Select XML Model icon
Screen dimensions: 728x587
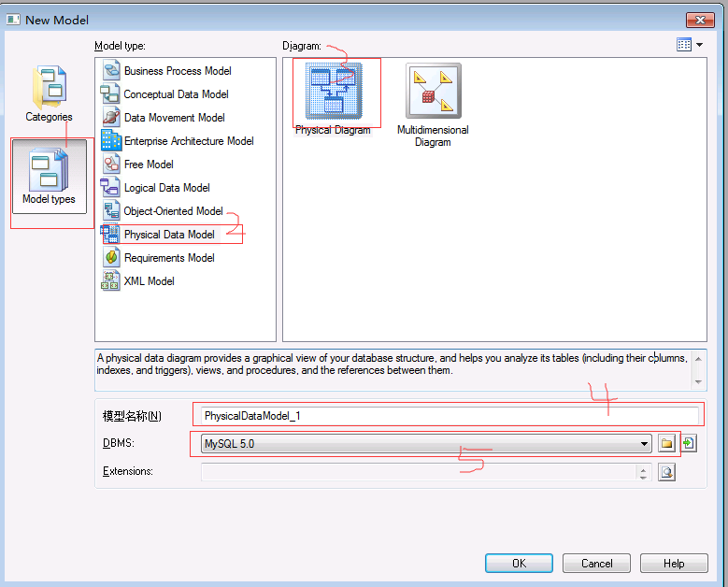[110, 280]
